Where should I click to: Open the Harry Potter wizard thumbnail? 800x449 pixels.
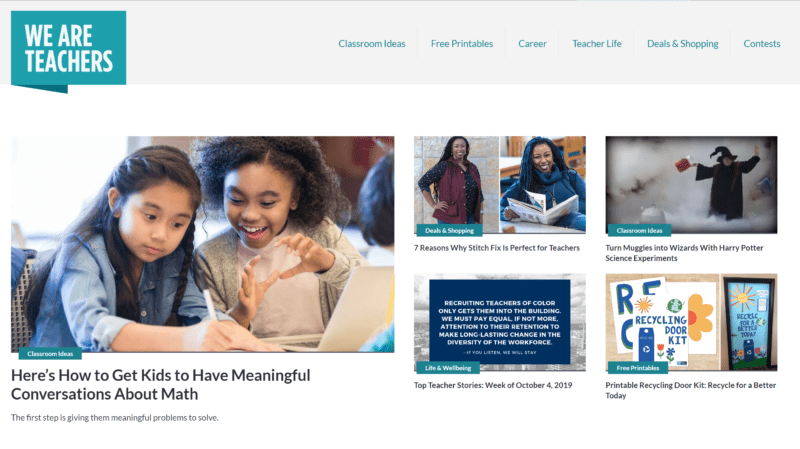tap(691, 185)
